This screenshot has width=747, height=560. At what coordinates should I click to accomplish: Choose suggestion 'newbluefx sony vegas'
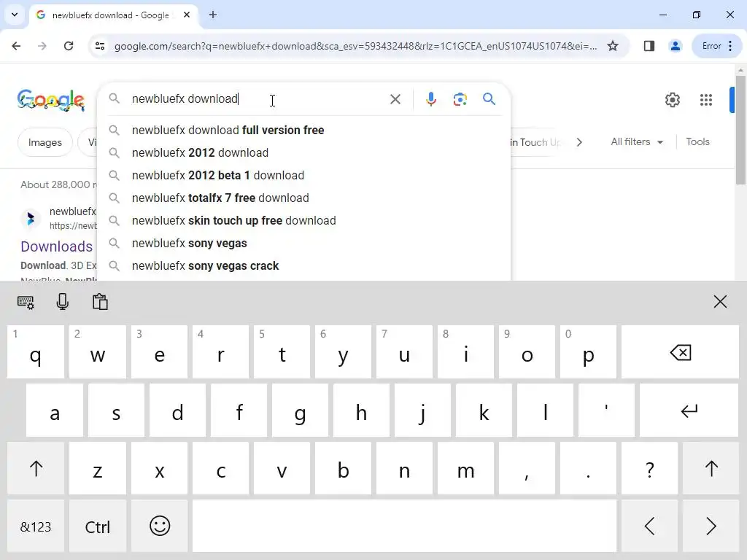coord(303,244)
